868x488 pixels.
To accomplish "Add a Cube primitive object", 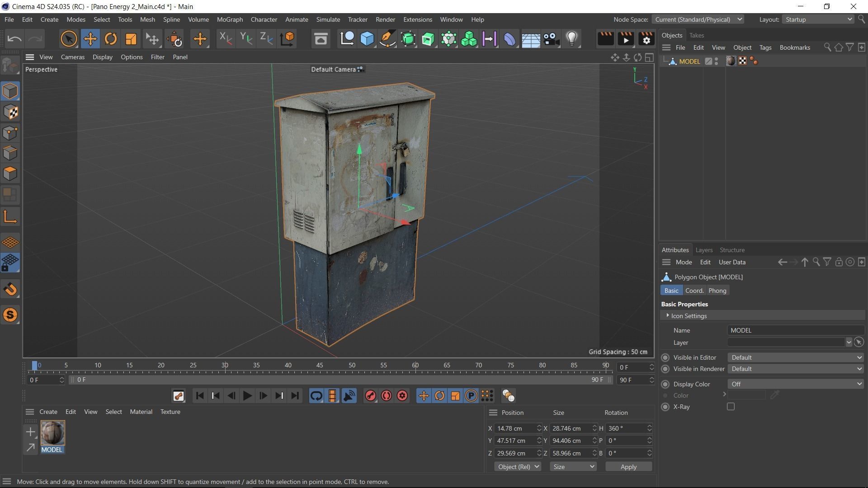I will click(x=367, y=39).
